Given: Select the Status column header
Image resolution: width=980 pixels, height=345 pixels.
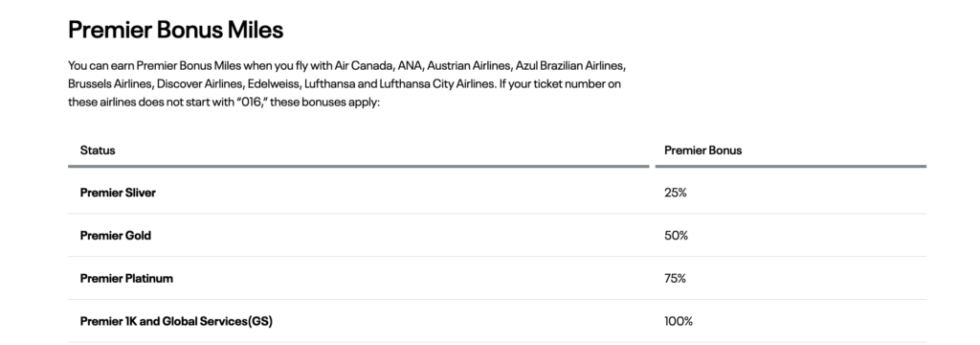Looking at the screenshot, I should (x=98, y=150).
